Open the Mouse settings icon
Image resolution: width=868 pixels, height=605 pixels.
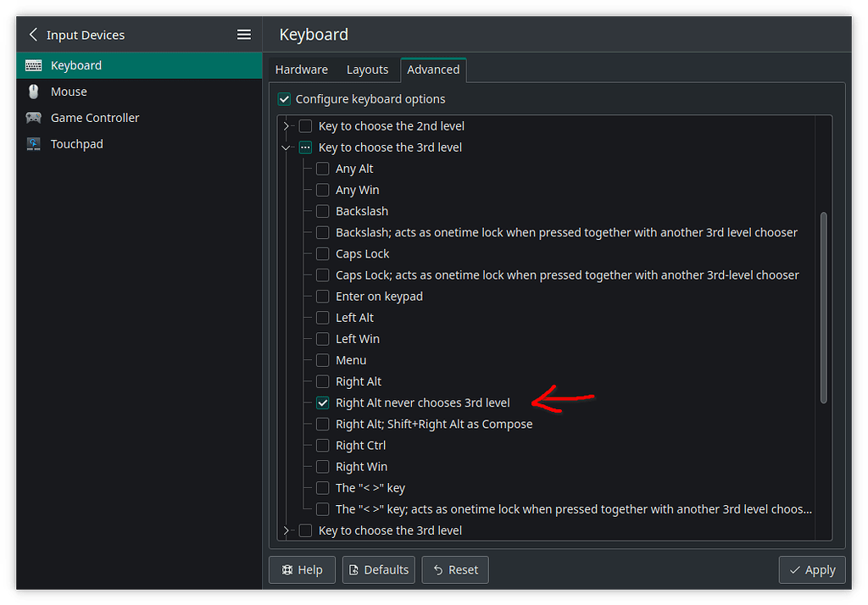click(31, 91)
